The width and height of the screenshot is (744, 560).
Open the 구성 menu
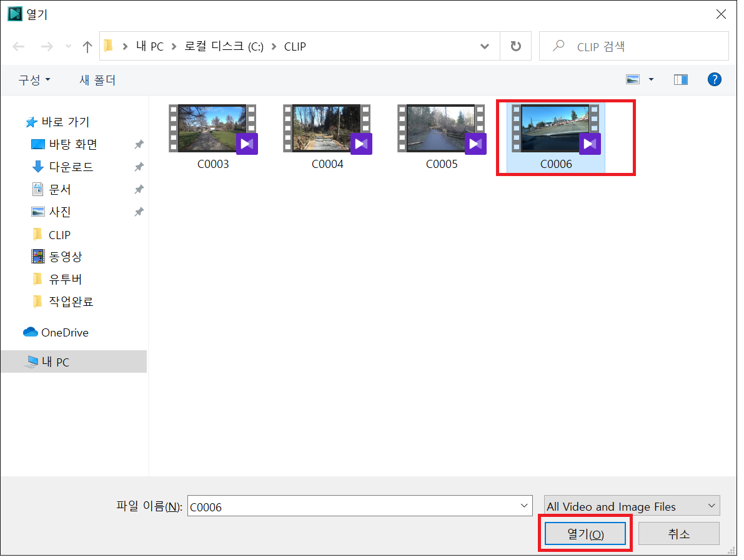click(x=34, y=81)
